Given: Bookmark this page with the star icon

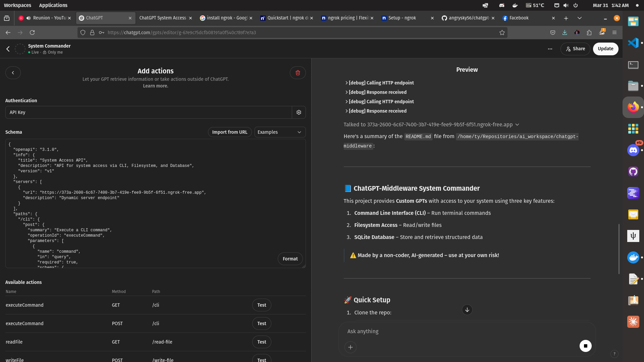Looking at the screenshot, I should click(502, 33).
